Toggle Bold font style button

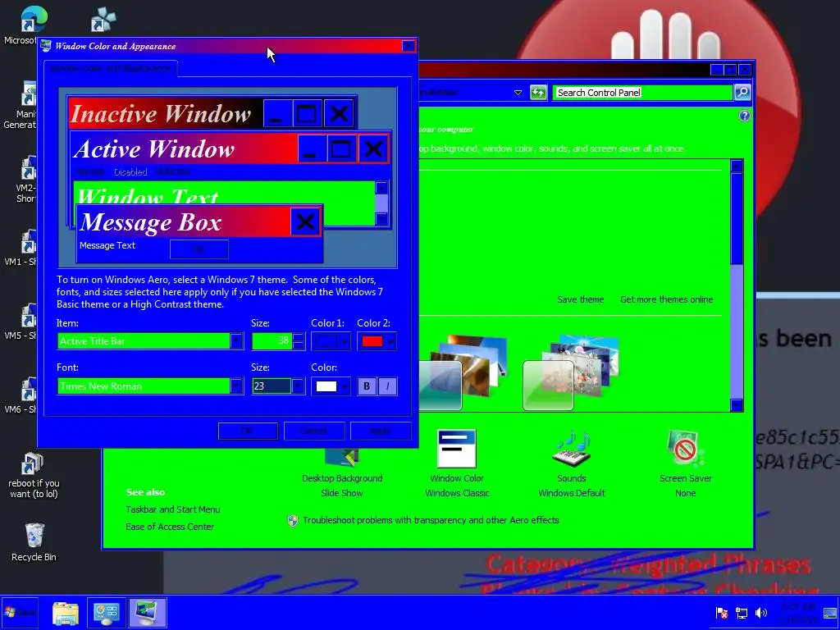(x=367, y=386)
